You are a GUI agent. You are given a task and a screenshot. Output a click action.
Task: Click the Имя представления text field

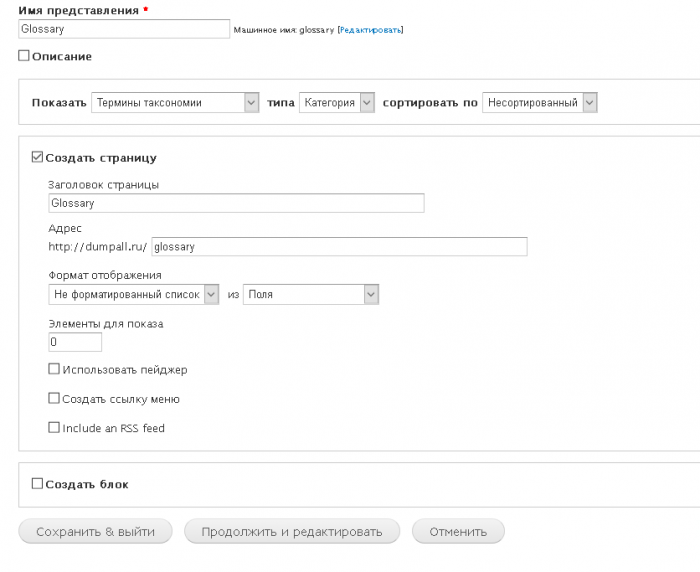point(123,30)
